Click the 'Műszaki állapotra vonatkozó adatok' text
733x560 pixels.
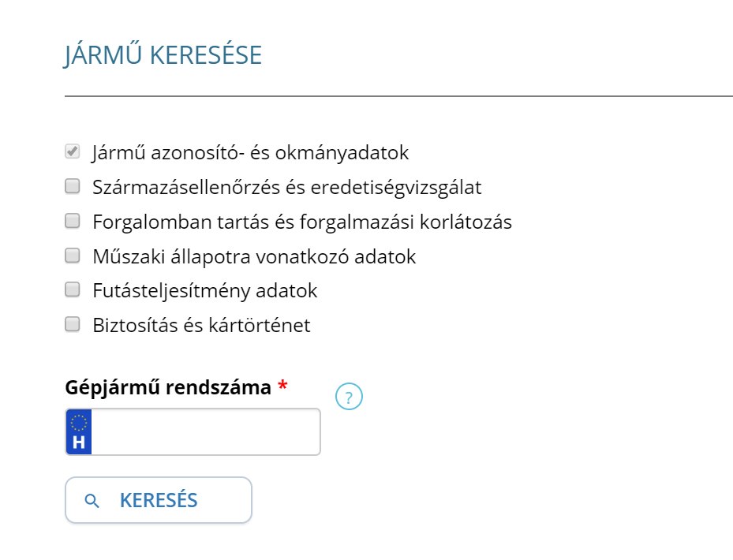pyautogui.click(x=252, y=256)
